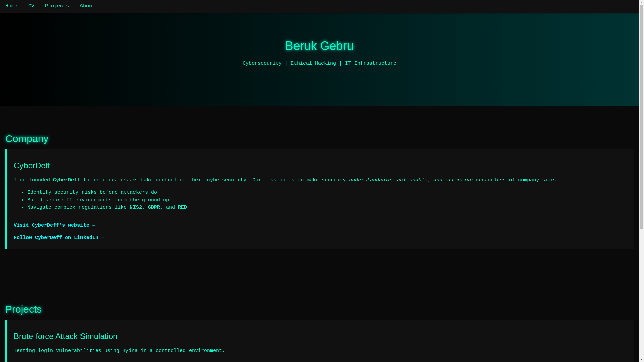Open the Projects nav item
This screenshot has height=362, width=644.
click(57, 6)
